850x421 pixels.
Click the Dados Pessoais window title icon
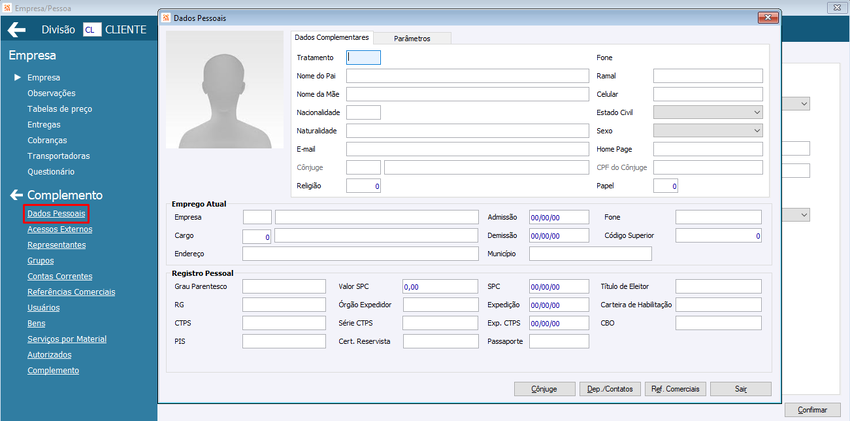166,18
